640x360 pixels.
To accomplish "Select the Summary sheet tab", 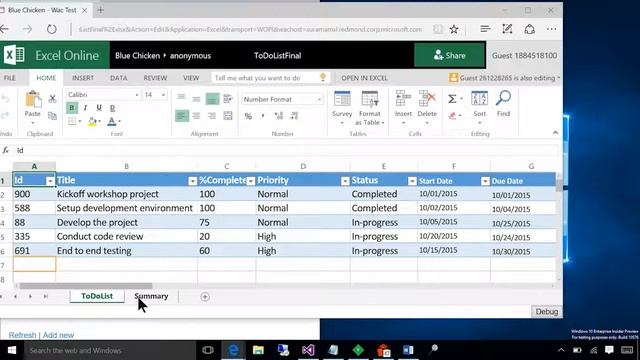I will (151, 296).
